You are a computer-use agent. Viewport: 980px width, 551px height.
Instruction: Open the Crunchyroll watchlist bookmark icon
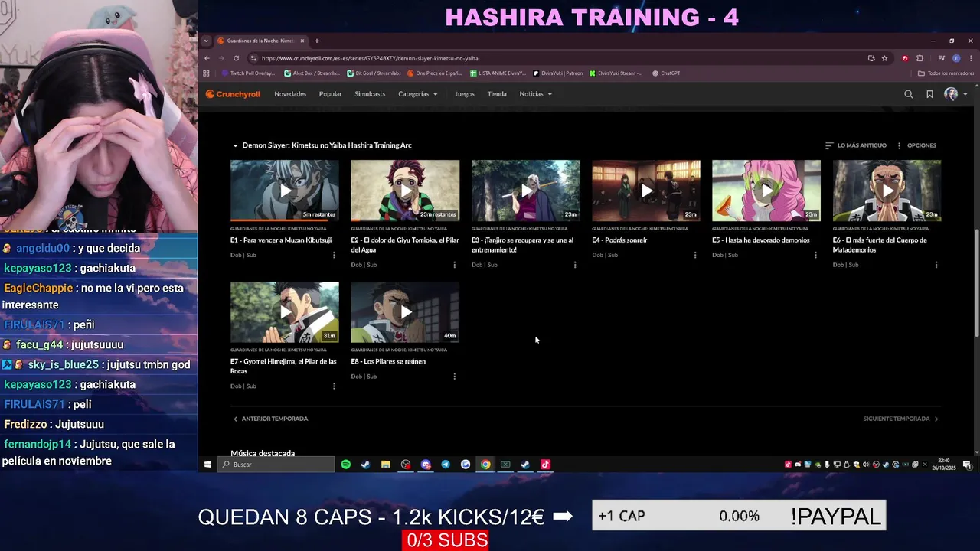(929, 94)
